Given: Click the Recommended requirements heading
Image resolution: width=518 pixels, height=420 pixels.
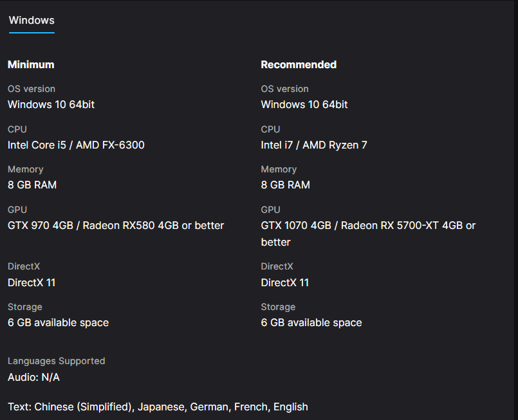Looking at the screenshot, I should (x=299, y=64).
